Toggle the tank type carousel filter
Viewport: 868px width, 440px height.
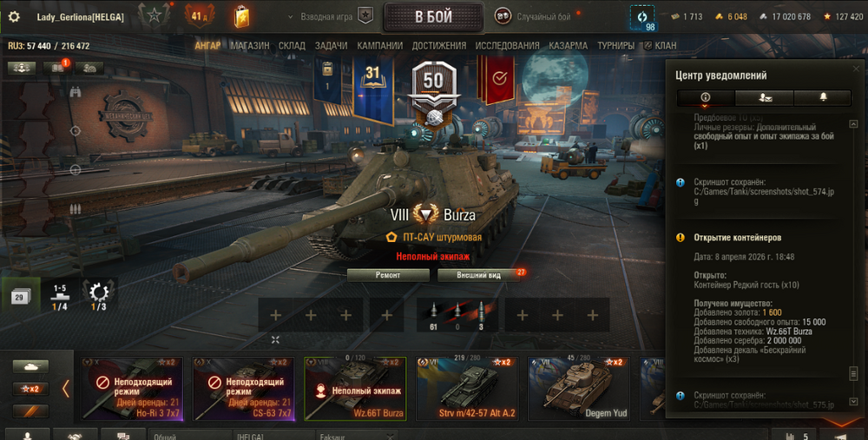30,366
